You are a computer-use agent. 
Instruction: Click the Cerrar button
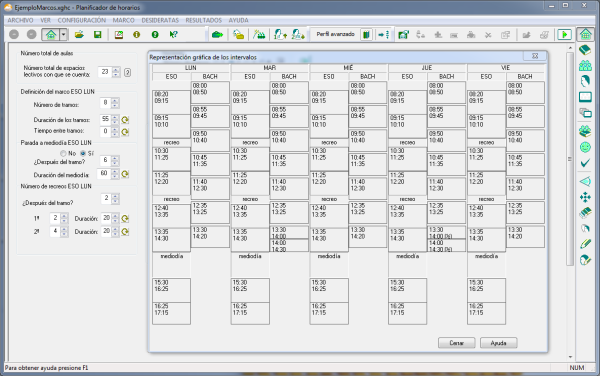(457, 343)
